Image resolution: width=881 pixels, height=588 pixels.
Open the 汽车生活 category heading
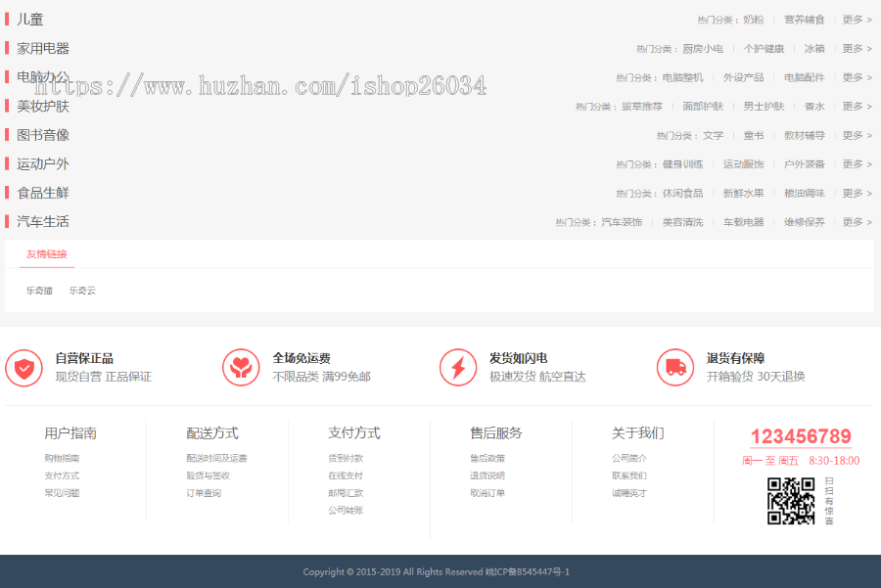pyautogui.click(x=43, y=221)
